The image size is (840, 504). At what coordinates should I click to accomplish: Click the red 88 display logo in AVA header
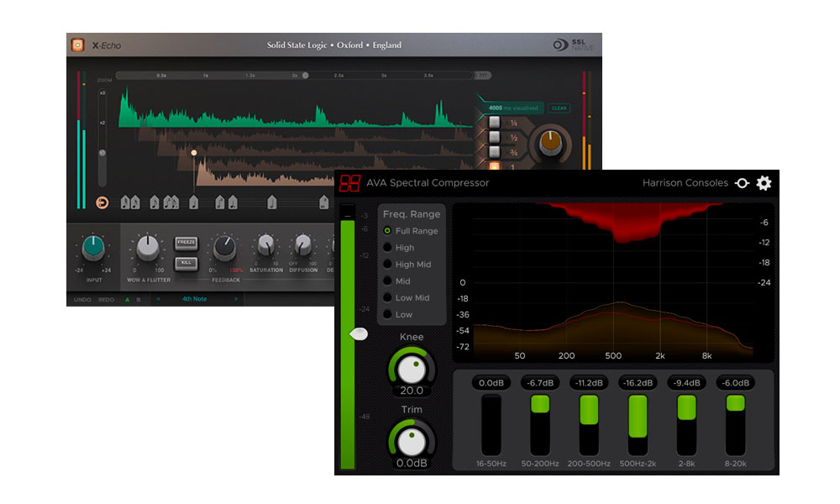(350, 182)
